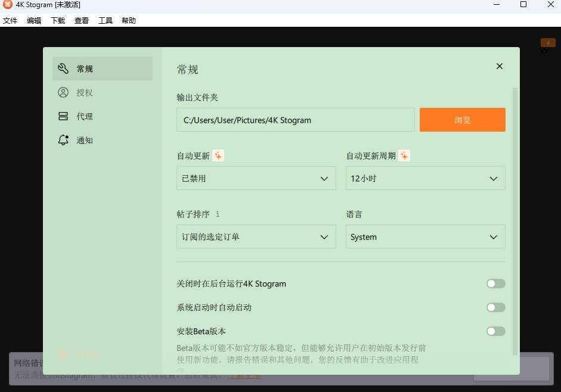Click the output folder path field

coord(295,120)
